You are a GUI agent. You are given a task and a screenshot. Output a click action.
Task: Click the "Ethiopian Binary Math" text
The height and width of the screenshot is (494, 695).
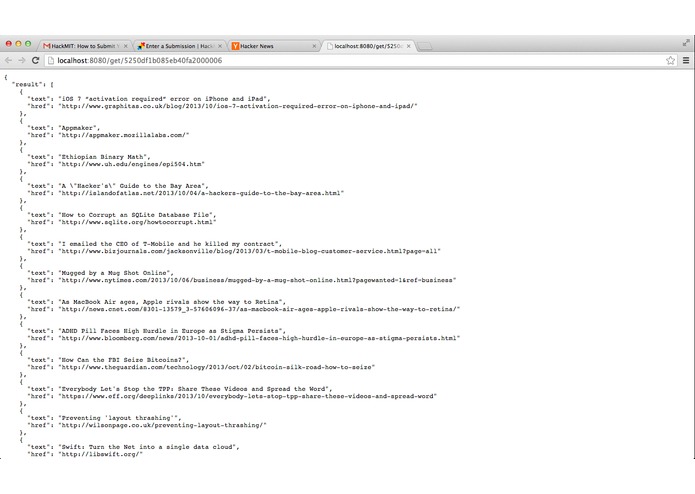click(x=103, y=157)
